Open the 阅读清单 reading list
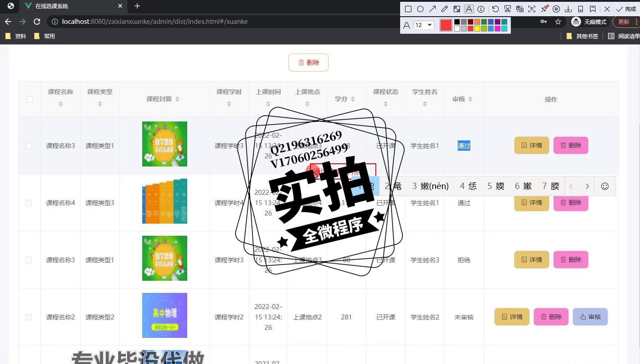Viewport: 640px width, 364px height. click(x=624, y=36)
